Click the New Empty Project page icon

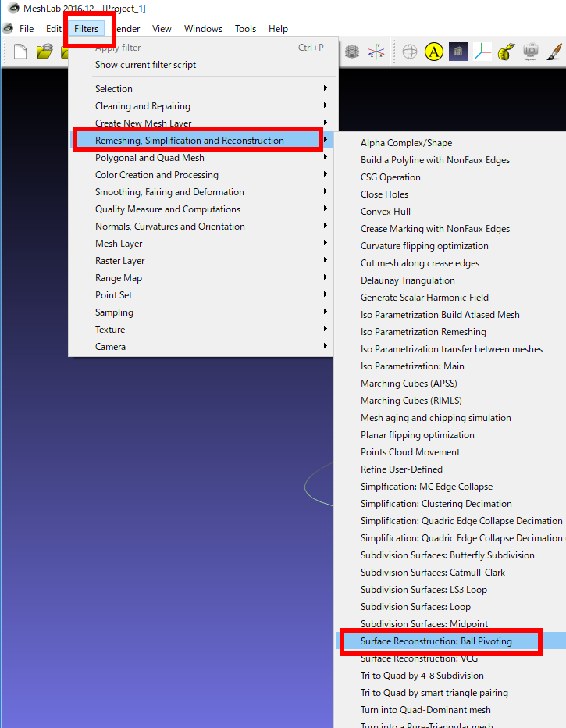[20, 52]
